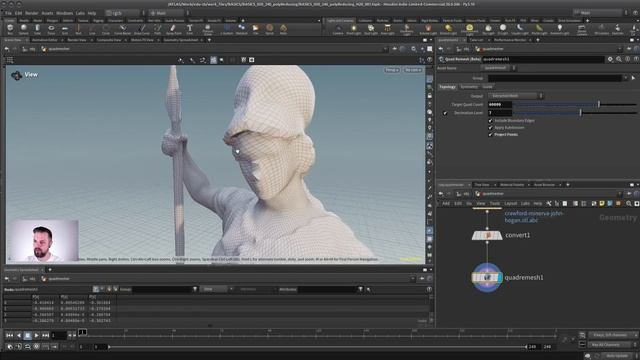Select the Platonic Solids shelf tool
The height and width of the screenshot is (360, 640).
point(207,29)
